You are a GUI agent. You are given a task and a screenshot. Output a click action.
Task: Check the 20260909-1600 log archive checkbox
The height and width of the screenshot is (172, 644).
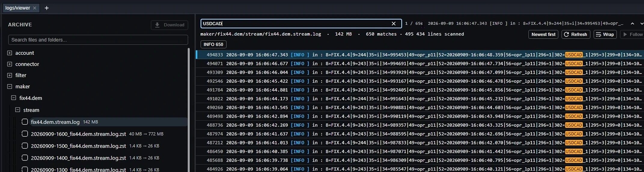25,134
